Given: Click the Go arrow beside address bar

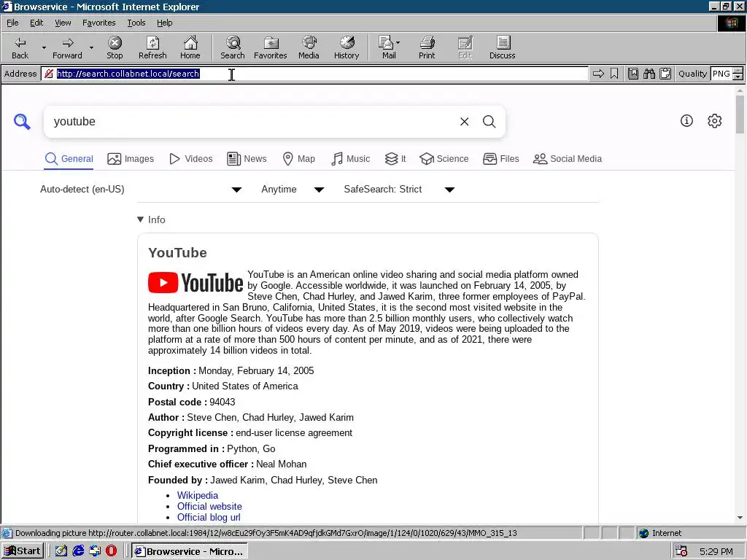Looking at the screenshot, I should point(598,74).
